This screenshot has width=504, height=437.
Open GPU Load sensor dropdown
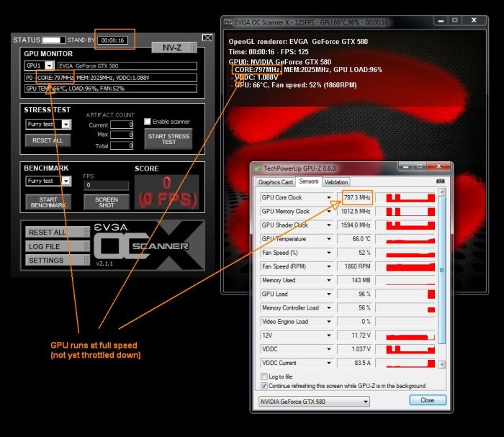tap(329, 294)
